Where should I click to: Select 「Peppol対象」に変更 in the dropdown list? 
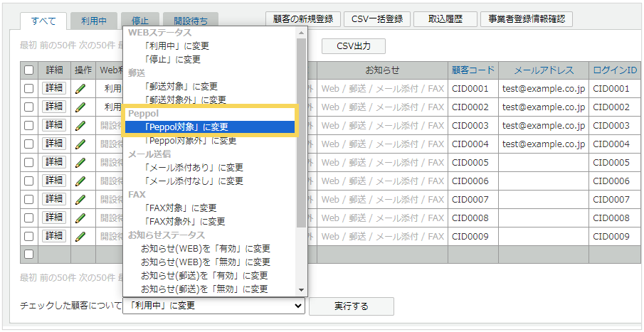coord(209,127)
